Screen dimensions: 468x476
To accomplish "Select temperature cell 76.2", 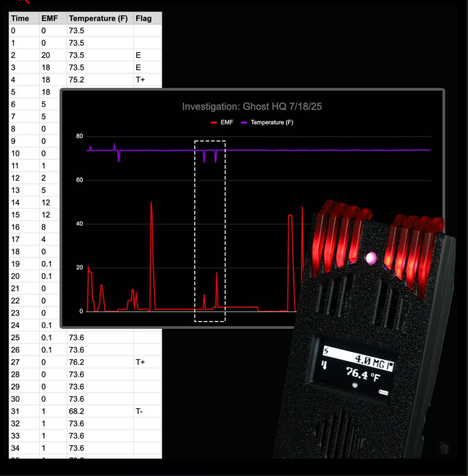I will coord(100,362).
